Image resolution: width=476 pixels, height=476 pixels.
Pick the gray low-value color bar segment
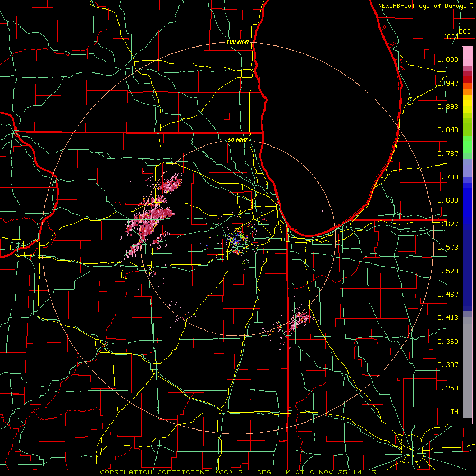pos(467,369)
